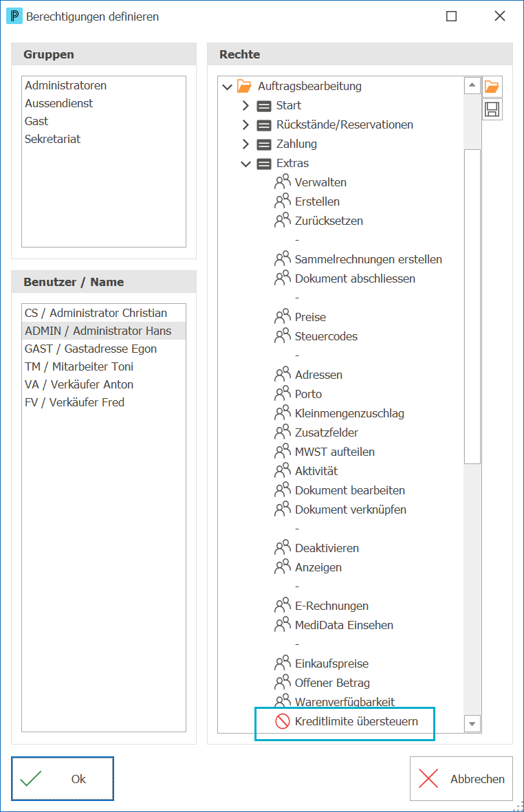Expand the Rückstände/Reservationen node

(246, 125)
